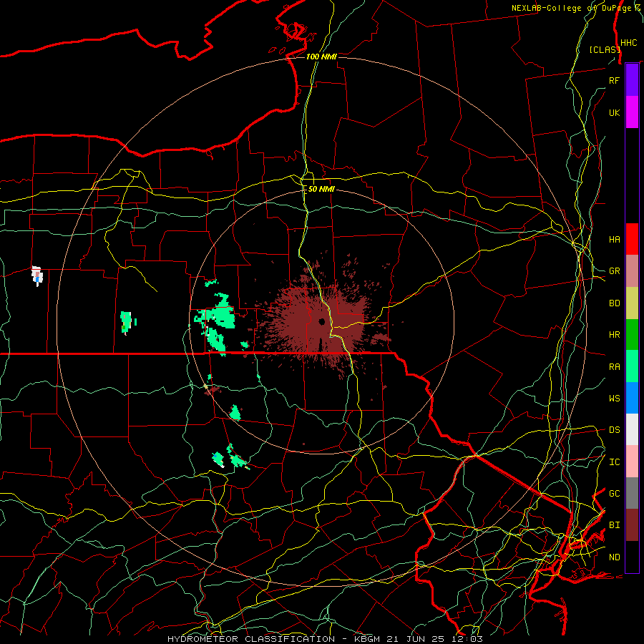Click the magenta UK color swatch in legend
The height and width of the screenshot is (644, 644).
point(632,112)
